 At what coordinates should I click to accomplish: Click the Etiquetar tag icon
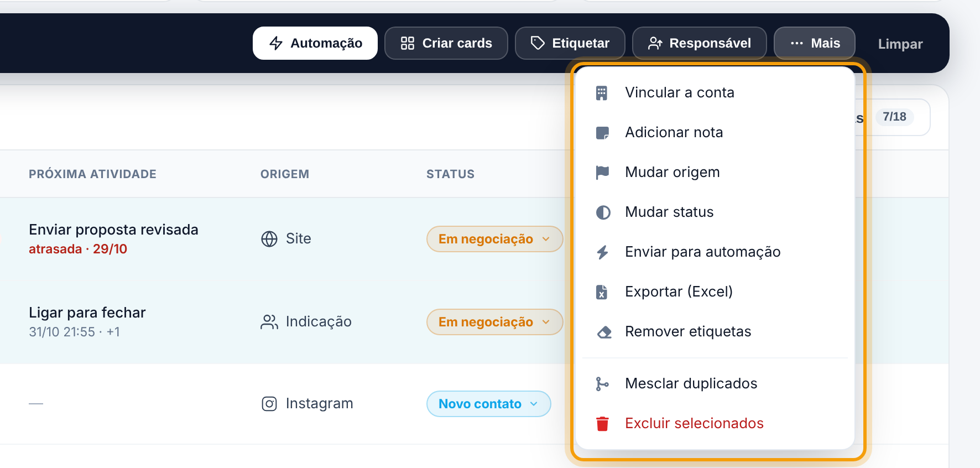pos(538,43)
